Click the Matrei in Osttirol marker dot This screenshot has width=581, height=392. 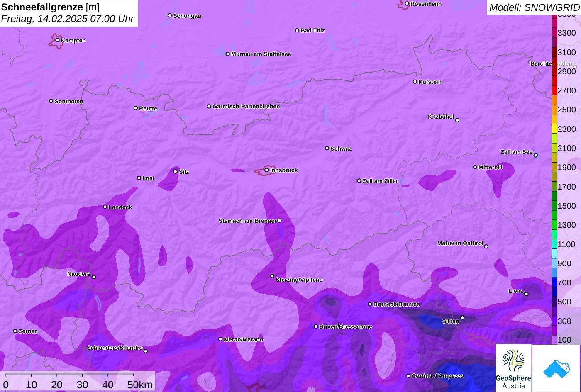(486, 246)
